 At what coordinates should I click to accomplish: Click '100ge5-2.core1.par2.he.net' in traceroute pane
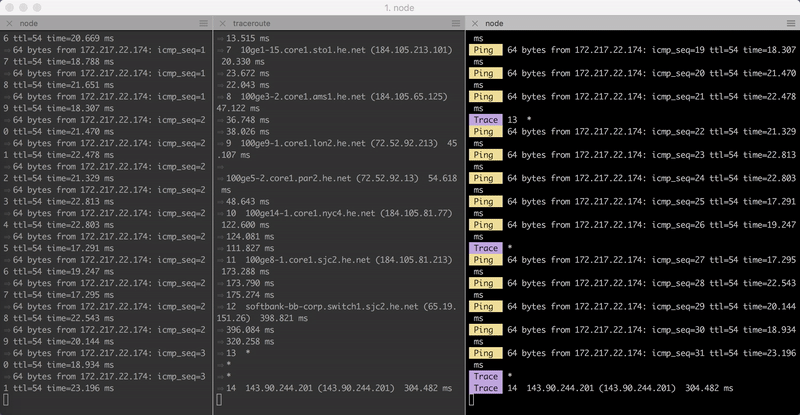point(289,178)
